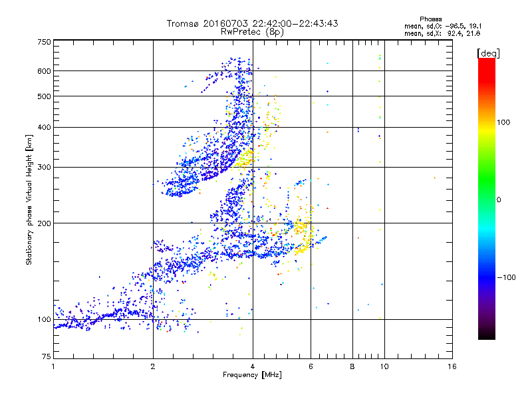Image resolution: width=532 pixels, height=399 pixels.
Task: Click the height axis tick '750'
Action: [44, 42]
